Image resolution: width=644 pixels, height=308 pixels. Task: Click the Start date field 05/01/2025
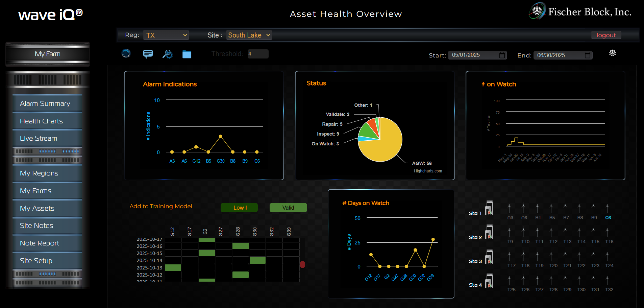[477, 55]
